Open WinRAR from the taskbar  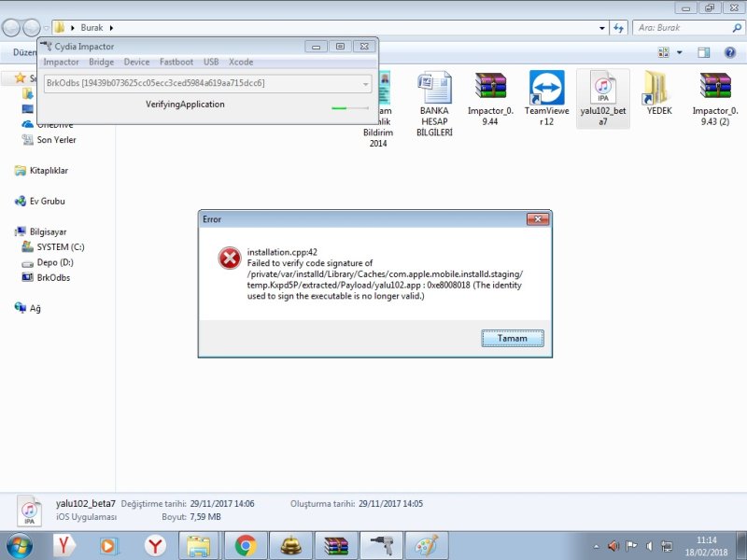tap(336, 545)
